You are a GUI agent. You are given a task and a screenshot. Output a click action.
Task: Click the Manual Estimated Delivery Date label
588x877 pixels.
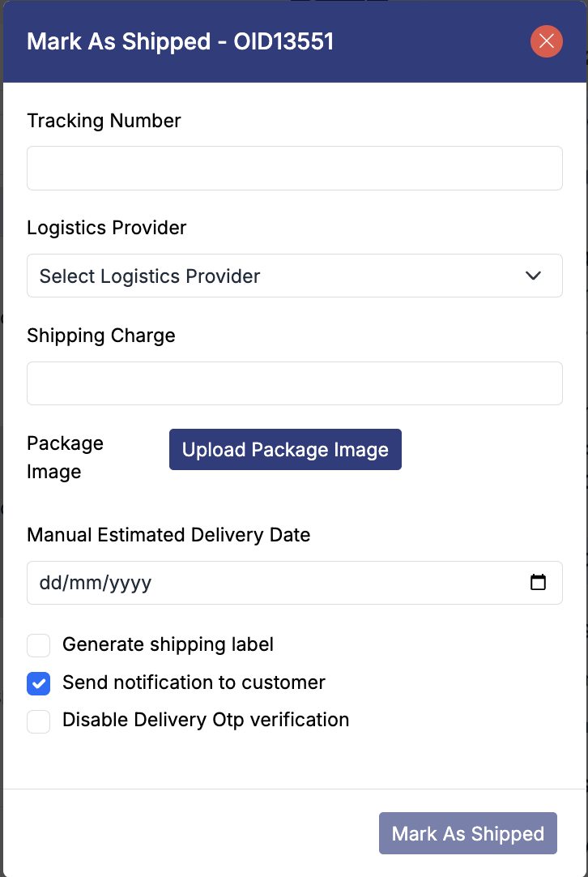[x=168, y=535]
